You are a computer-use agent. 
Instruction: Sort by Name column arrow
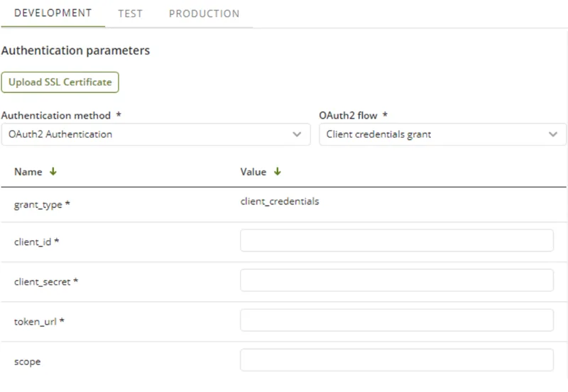pos(53,171)
